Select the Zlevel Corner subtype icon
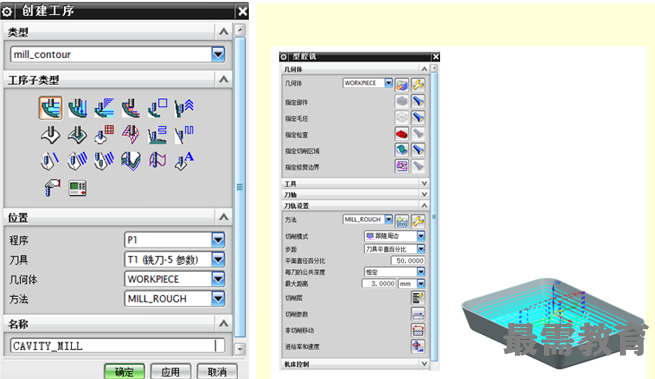Viewport: 655px width, 379px height. (184, 108)
